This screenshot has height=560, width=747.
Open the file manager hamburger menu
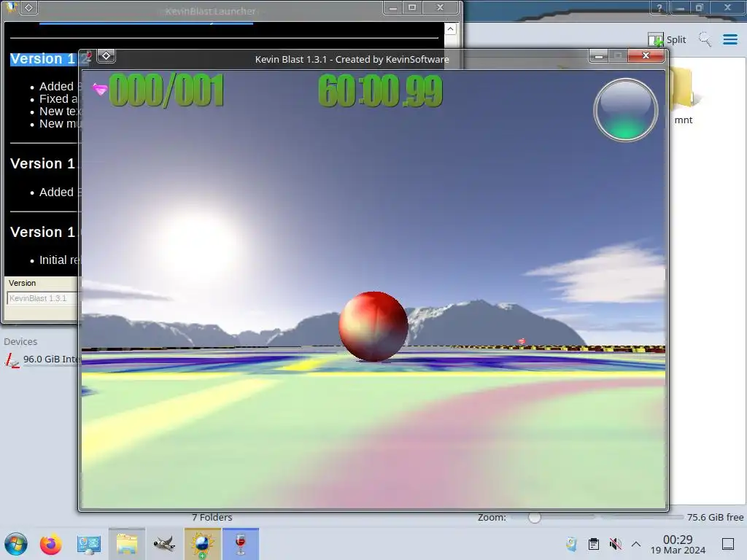point(729,39)
